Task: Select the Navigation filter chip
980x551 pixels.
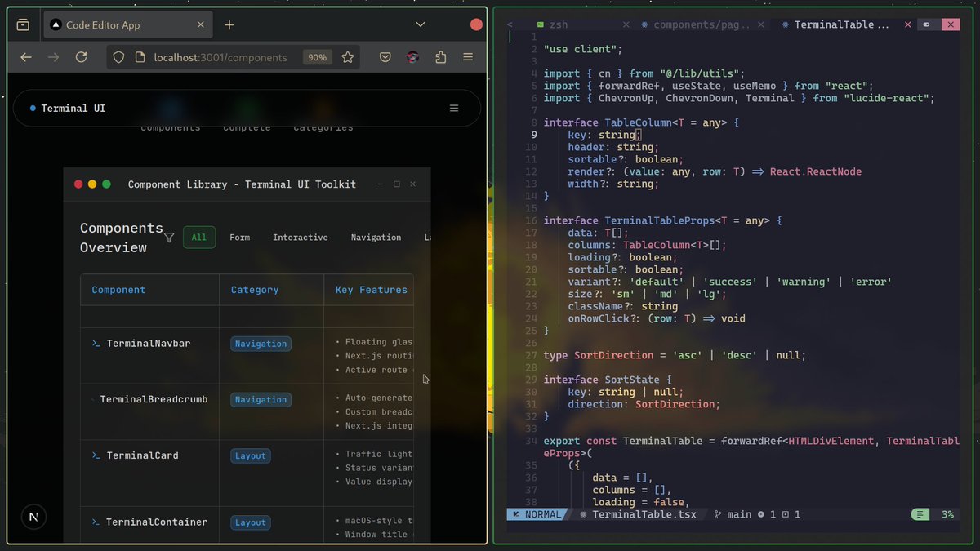Action: pyautogui.click(x=376, y=238)
